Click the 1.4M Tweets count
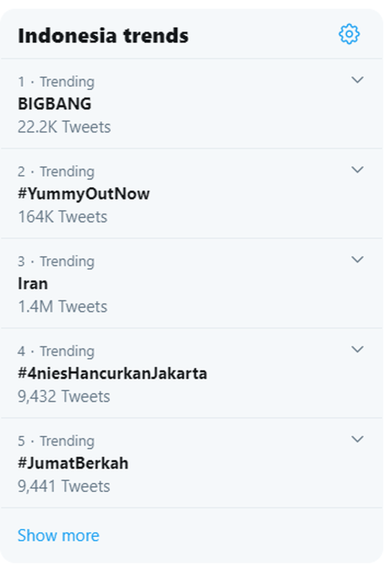This screenshot has height=574, width=392. [x=63, y=307]
